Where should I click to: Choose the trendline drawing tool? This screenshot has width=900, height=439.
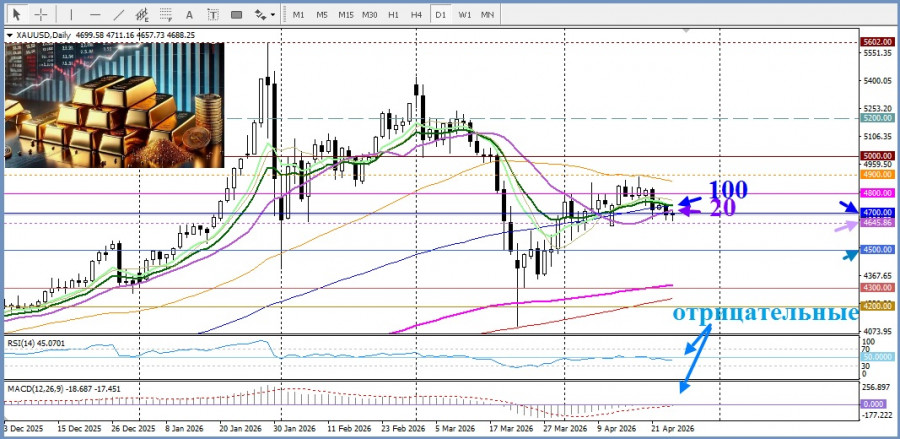click(x=118, y=15)
